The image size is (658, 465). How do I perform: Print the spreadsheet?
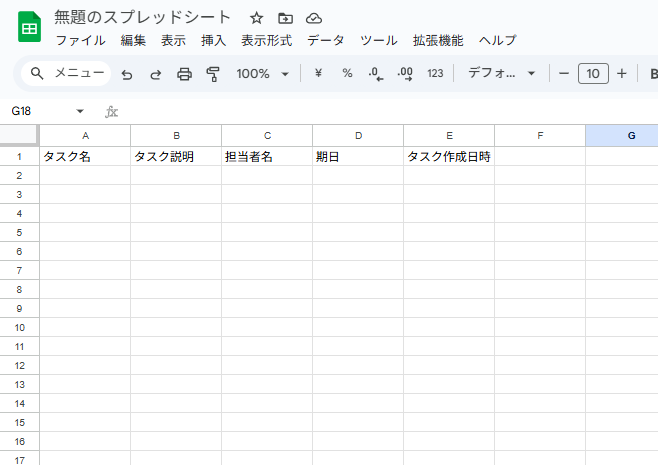coord(184,74)
